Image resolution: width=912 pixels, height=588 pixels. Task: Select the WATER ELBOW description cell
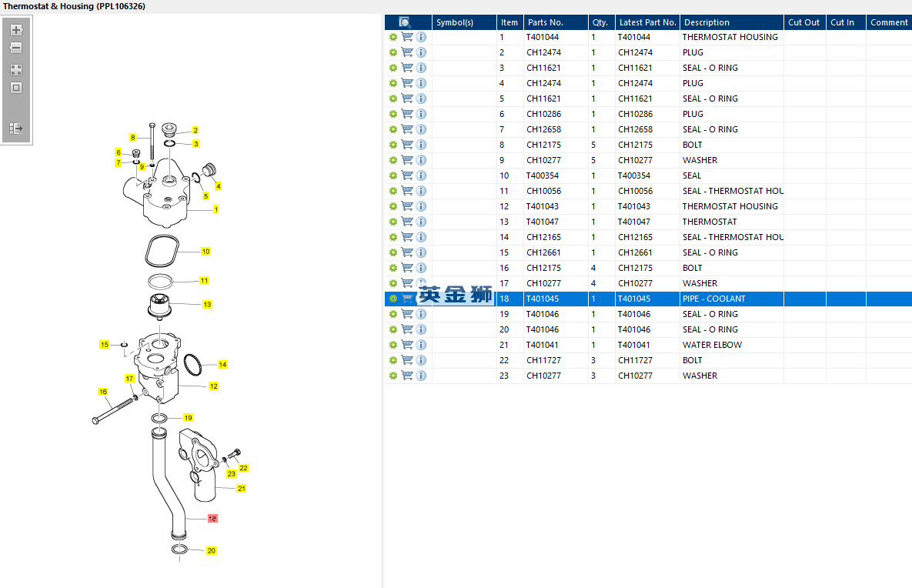(732, 345)
